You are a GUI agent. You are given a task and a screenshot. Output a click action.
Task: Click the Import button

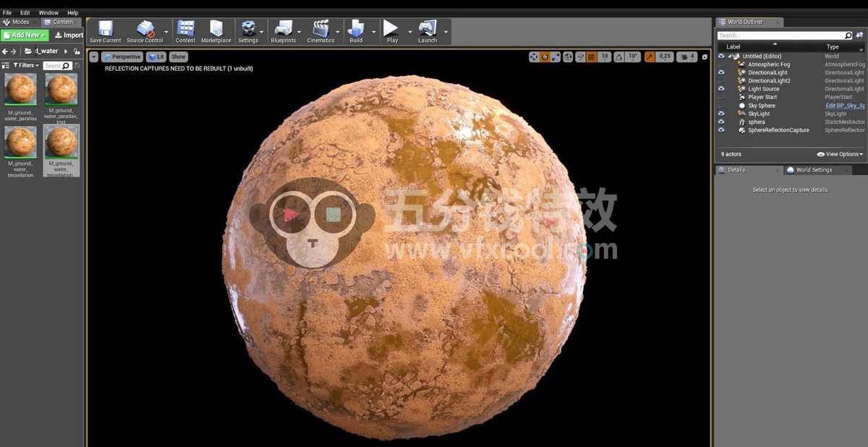[69, 35]
